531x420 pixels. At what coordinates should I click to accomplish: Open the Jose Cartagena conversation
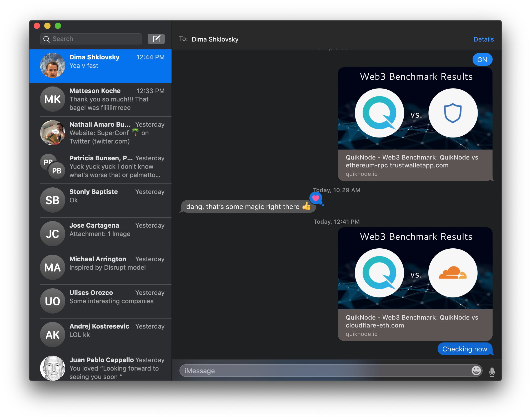tap(101, 234)
